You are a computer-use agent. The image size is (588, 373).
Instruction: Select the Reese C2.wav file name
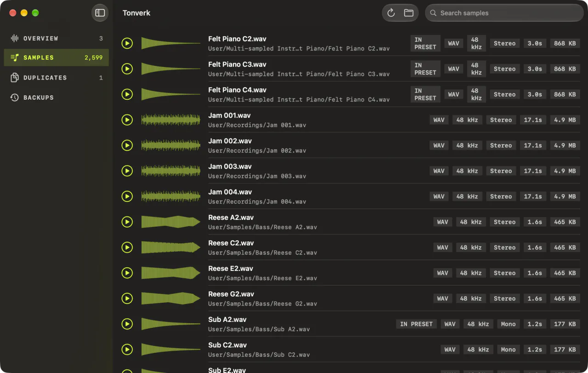(231, 243)
